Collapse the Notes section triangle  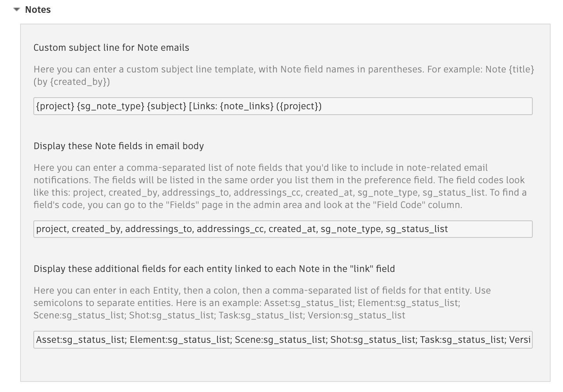(16, 10)
